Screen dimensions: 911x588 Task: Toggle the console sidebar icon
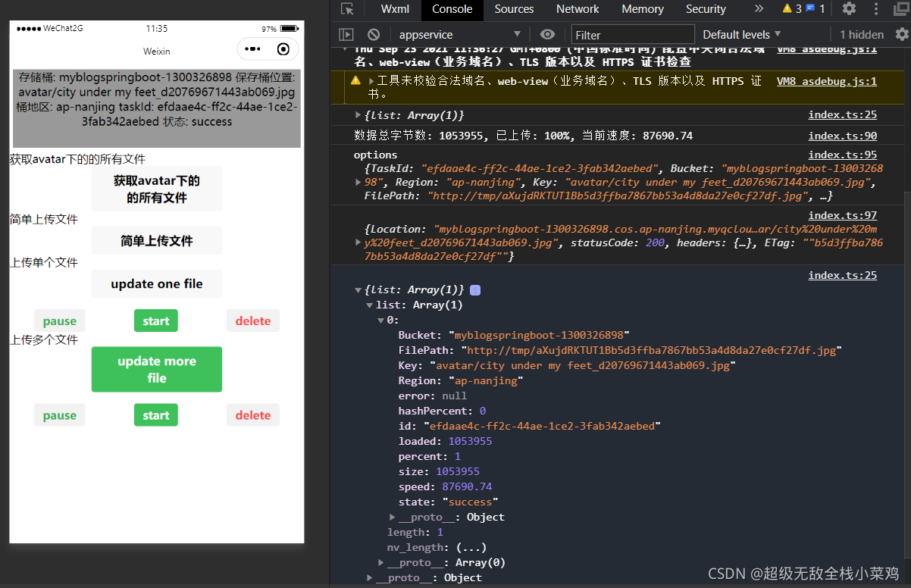[346, 34]
